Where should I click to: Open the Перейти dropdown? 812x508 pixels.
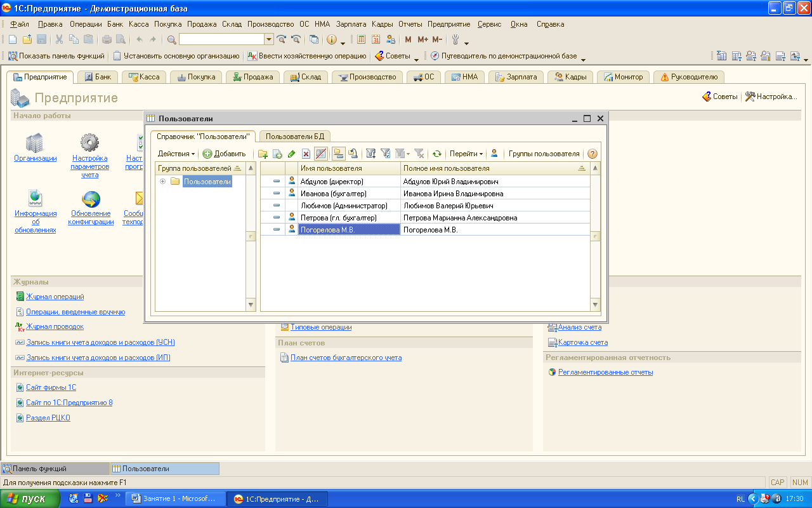[466, 154]
